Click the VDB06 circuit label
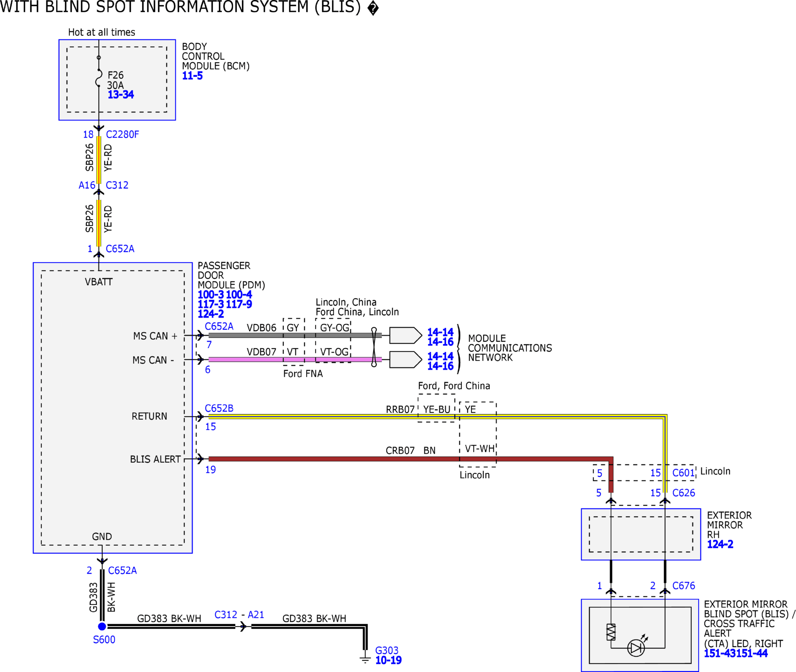 pyautogui.click(x=261, y=328)
